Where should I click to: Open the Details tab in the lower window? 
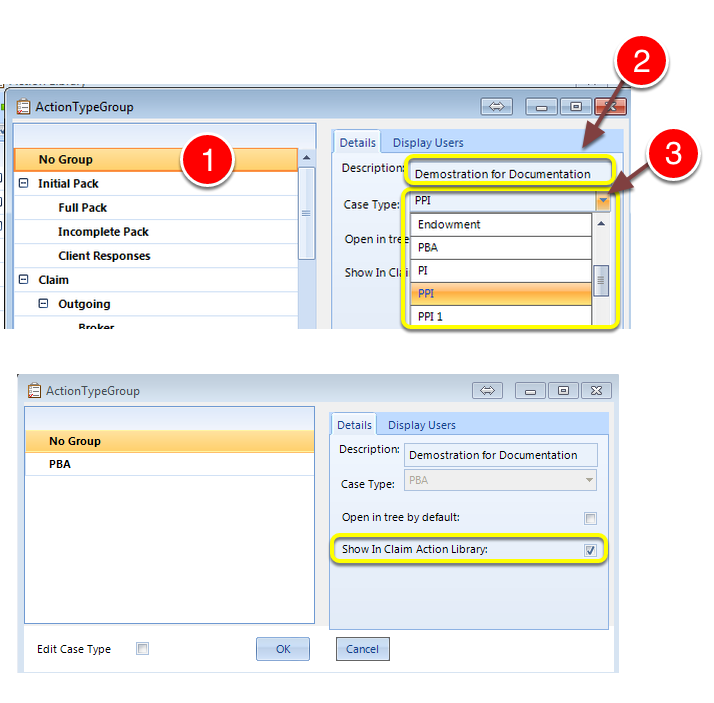point(354,425)
